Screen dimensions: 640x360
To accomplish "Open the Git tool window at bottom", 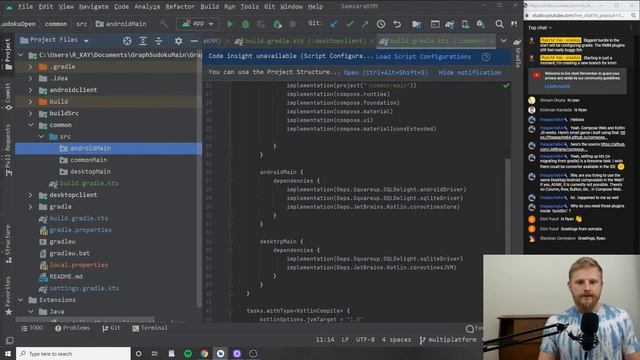I will [111, 328].
